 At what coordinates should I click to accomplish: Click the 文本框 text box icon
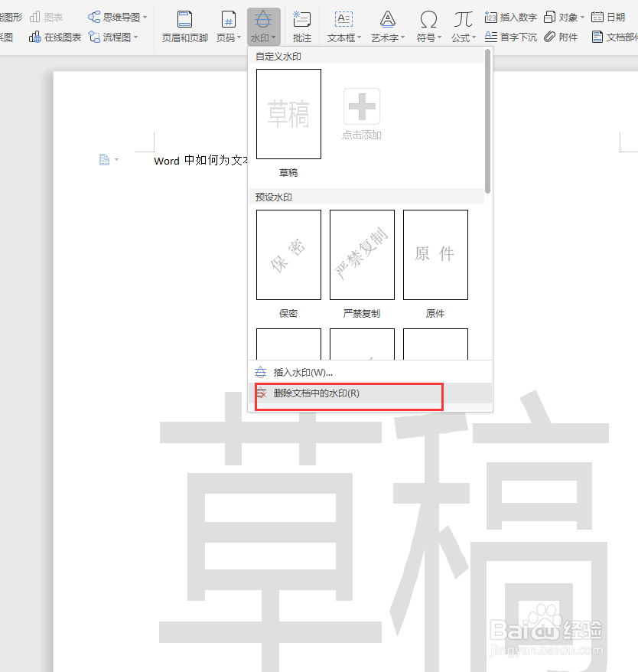pos(342,25)
